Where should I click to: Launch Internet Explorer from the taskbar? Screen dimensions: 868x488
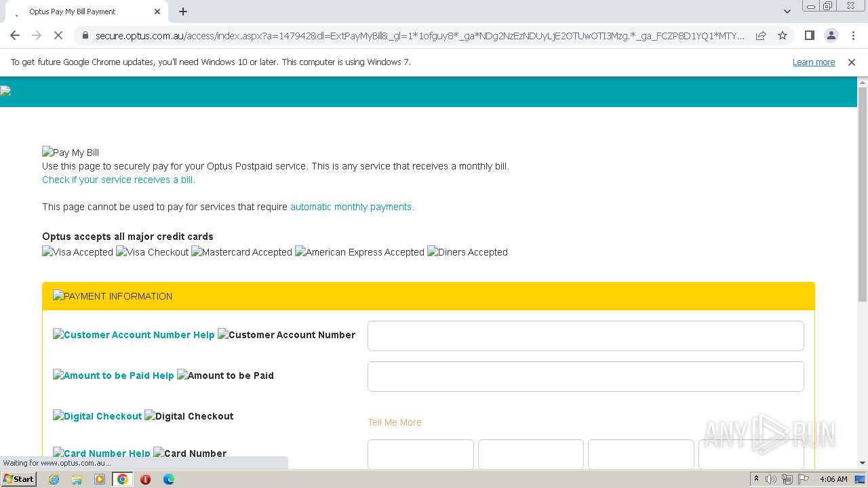pyautogui.click(x=54, y=479)
